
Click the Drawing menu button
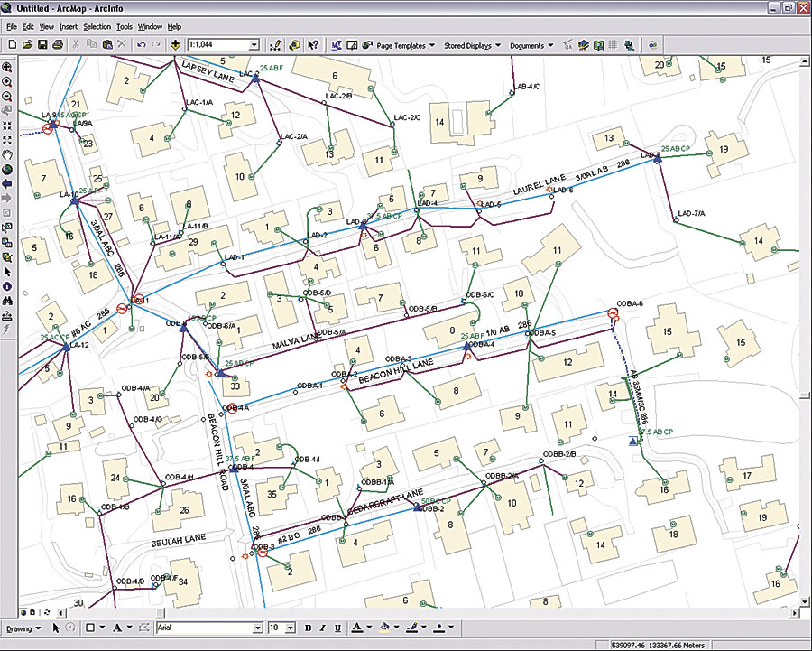23,628
